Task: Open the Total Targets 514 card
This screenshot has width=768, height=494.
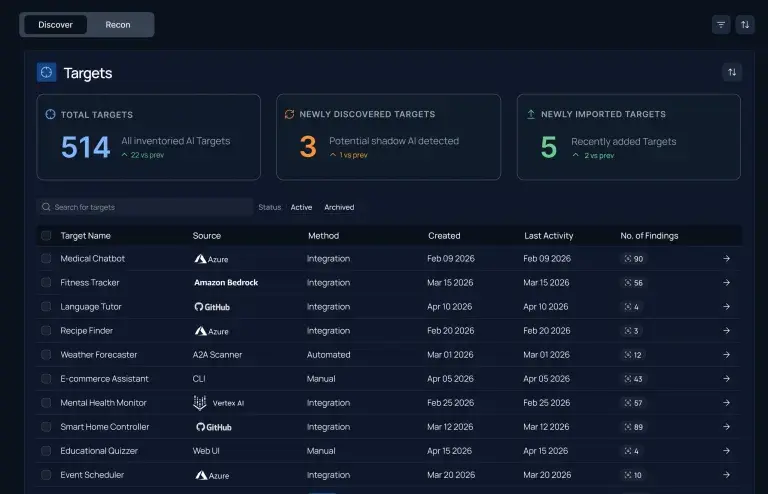Action: tap(148, 137)
